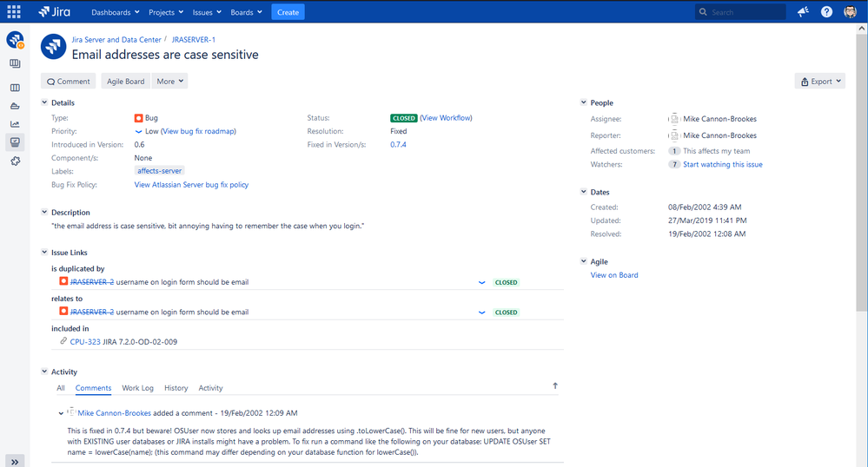Open fixed version 0.7.4 link
The image size is (868, 467).
pyautogui.click(x=398, y=144)
